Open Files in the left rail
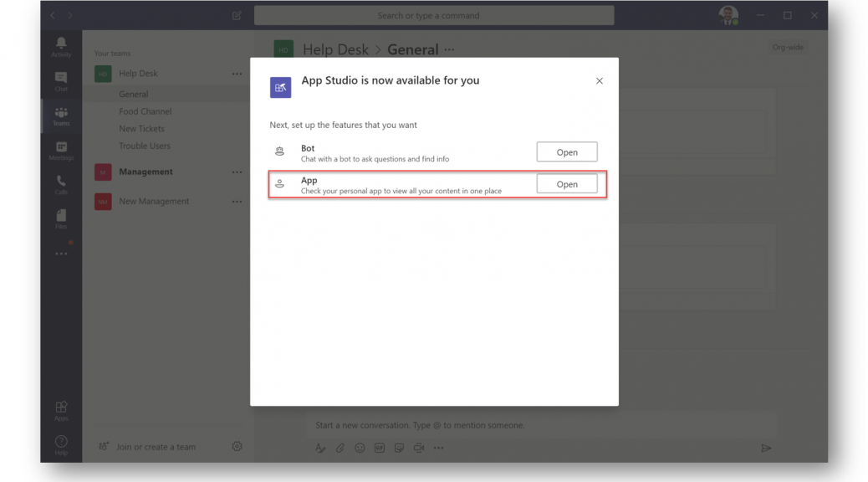This screenshot has width=868, height=482. click(61, 219)
